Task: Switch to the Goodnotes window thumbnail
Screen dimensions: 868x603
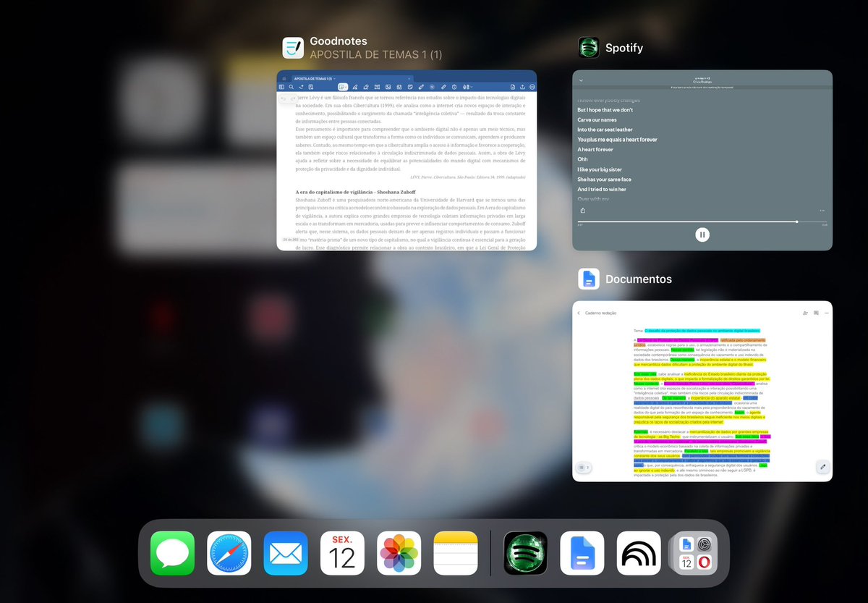Action: pos(407,160)
